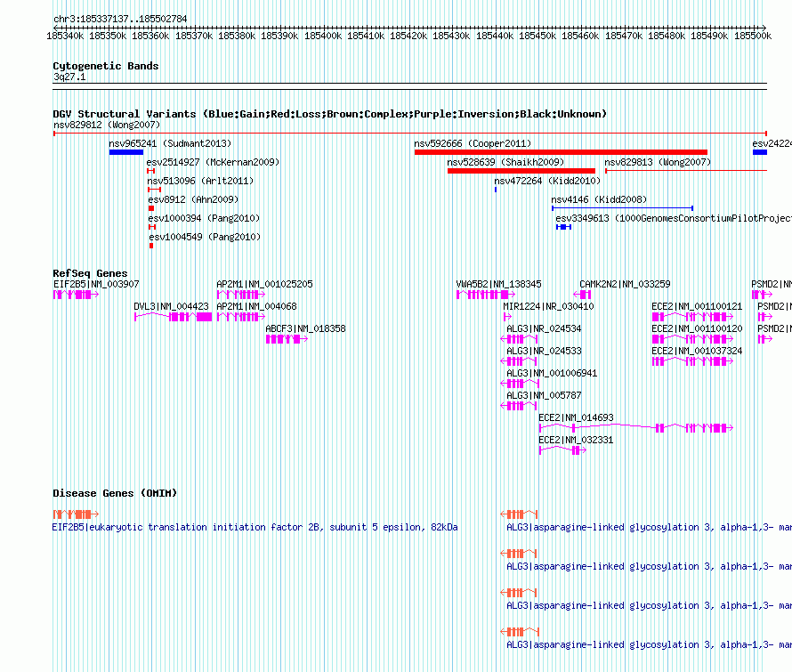Viewport: 792px width, 672px height.
Task: Select ECE2 NM_014693 long gene model
Action: [x=636, y=428]
